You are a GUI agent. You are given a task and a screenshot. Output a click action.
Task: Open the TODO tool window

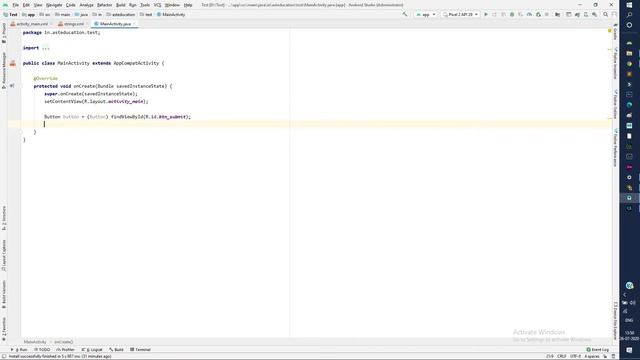pos(42,350)
